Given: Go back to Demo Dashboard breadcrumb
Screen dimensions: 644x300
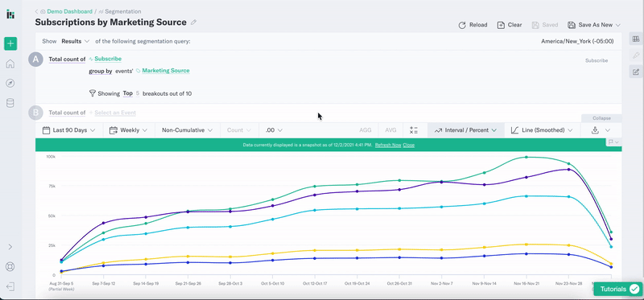Looking at the screenshot, I should click(69, 11).
